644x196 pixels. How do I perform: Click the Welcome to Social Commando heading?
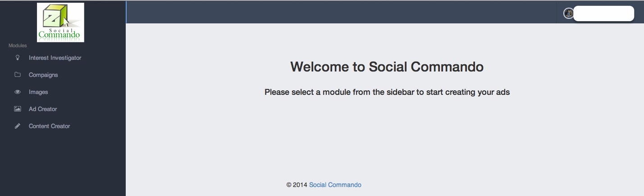387,67
